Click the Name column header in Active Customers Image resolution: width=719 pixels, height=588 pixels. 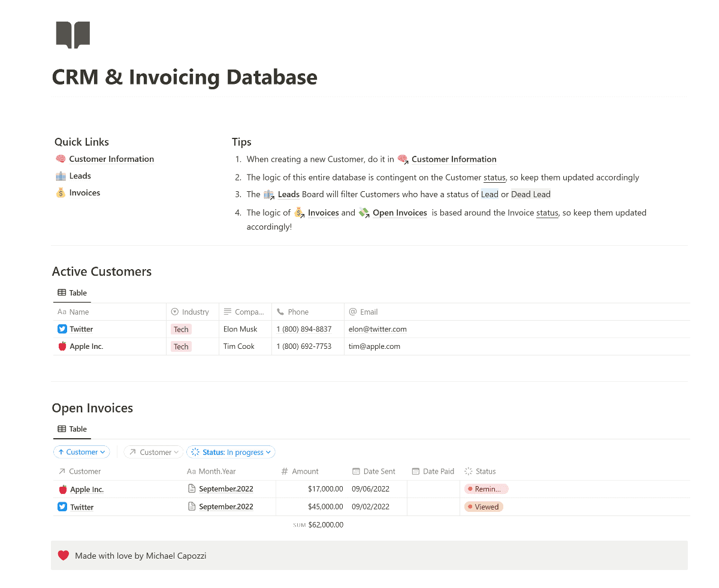tap(110, 312)
